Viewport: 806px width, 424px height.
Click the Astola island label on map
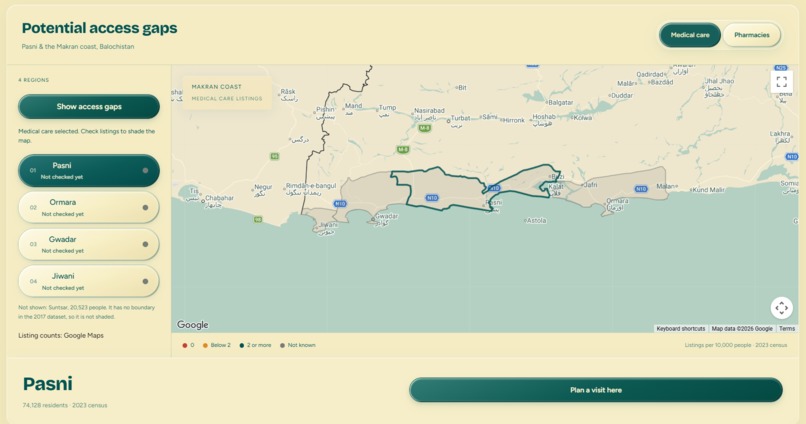pos(537,220)
